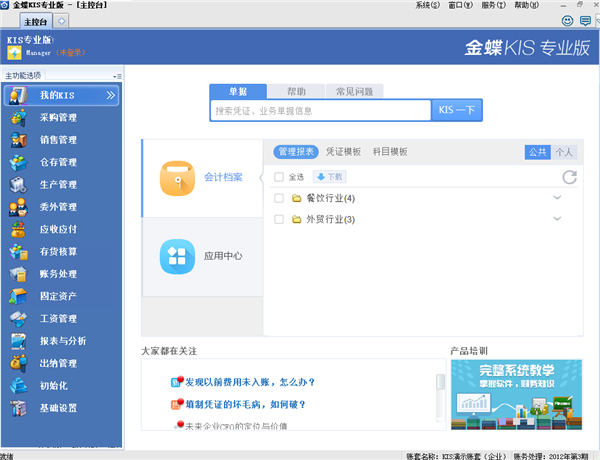Click the search input for 凭证 and 单据
The width and height of the screenshot is (600, 460).
point(320,111)
